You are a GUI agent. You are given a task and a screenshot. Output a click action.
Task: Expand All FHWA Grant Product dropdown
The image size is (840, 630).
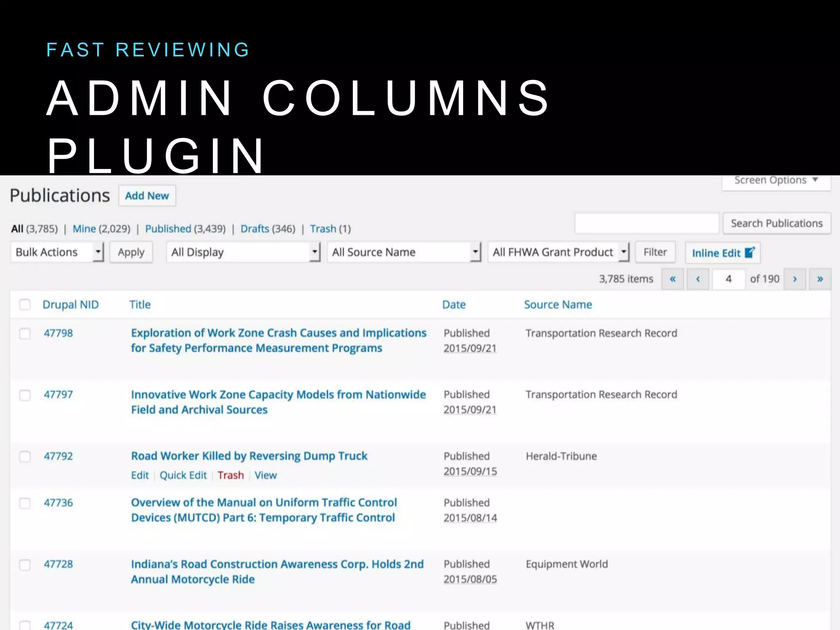tap(558, 252)
